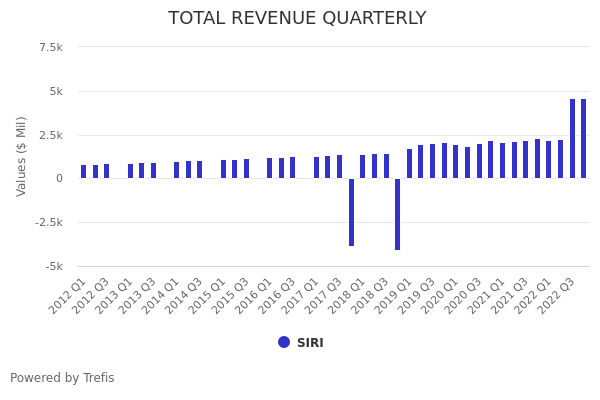Click the Total Revenue Quarterly chart title
The width and height of the screenshot is (600, 400).
tap(297, 19)
